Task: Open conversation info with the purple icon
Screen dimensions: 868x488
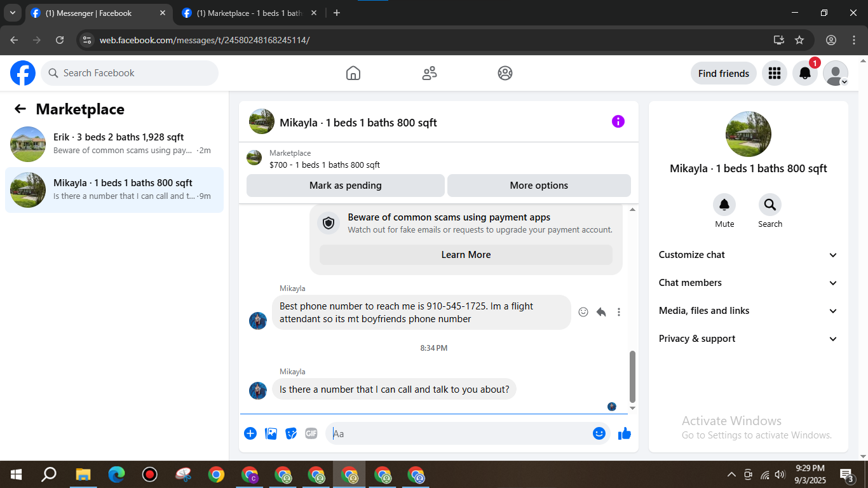Action: tap(618, 121)
